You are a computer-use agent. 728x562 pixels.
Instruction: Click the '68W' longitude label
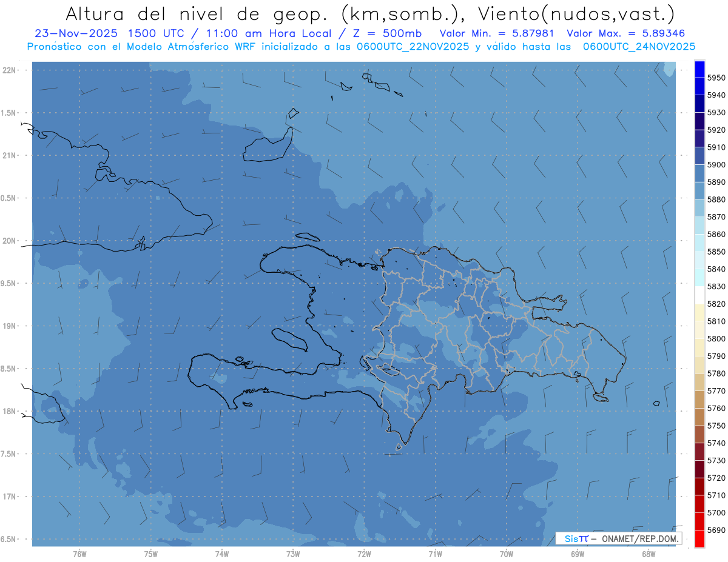point(649,554)
